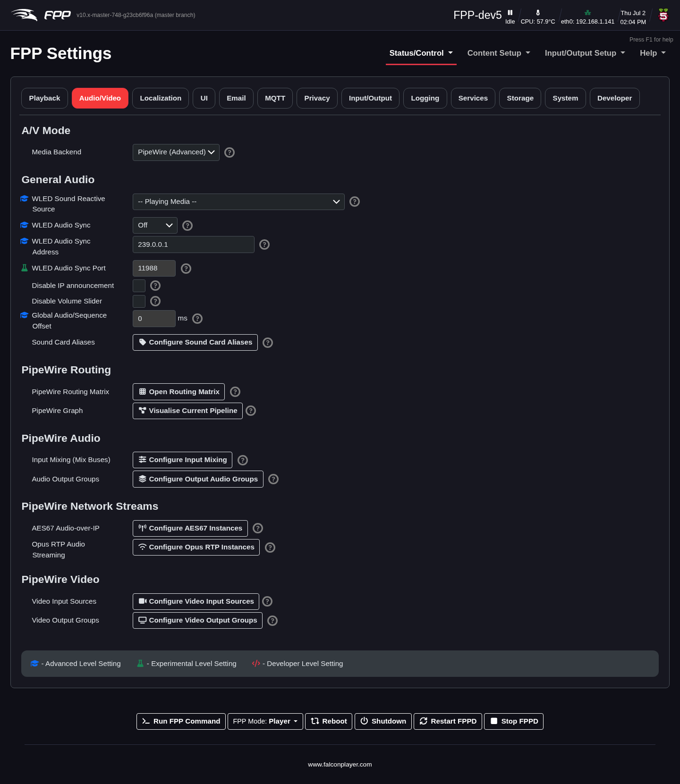Screen dimensions: 680x784
Task: Click Configure Opus RTP Instances button
Action: [x=196, y=547]
